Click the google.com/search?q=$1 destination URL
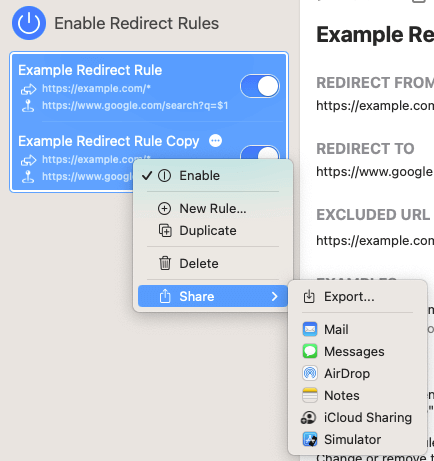This screenshot has height=461, width=434. [135, 106]
